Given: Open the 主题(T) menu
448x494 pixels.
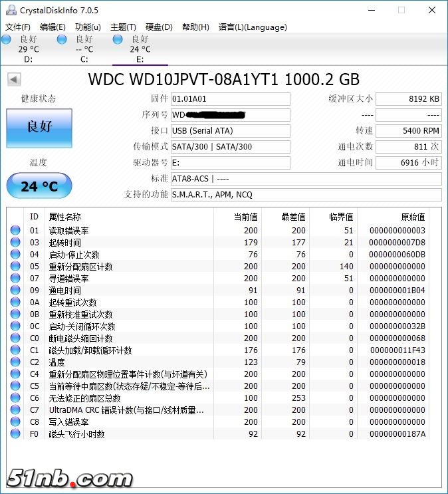Looking at the screenshot, I should 123,27.
